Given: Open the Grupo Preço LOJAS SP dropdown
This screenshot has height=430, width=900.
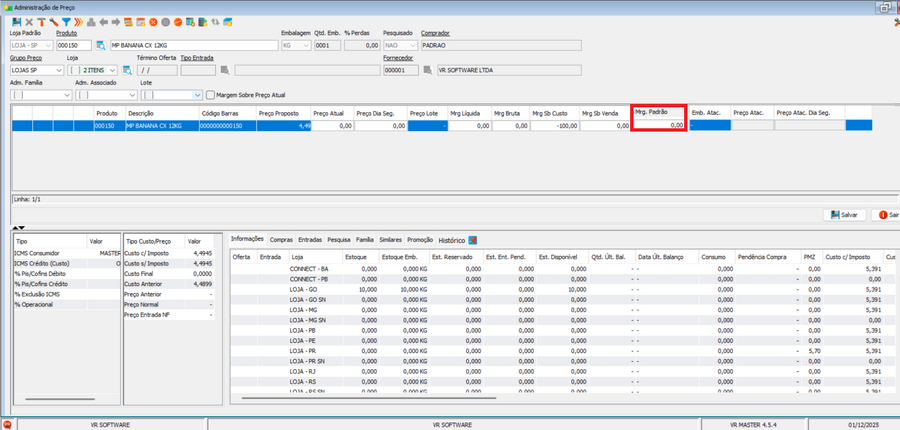Looking at the screenshot, I should pyautogui.click(x=57, y=71).
